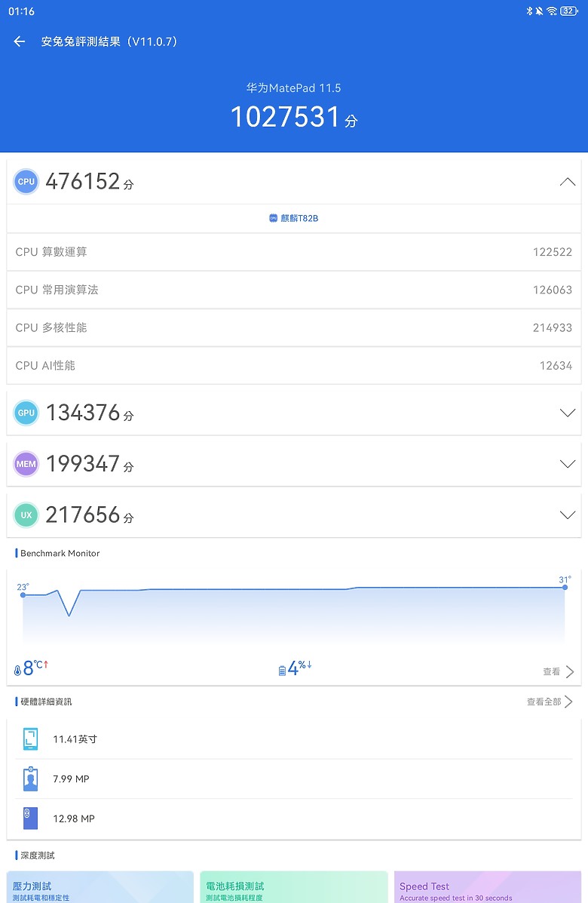This screenshot has height=903, width=588.
Task: Tap the GPU badge icon
Action: coord(26,413)
